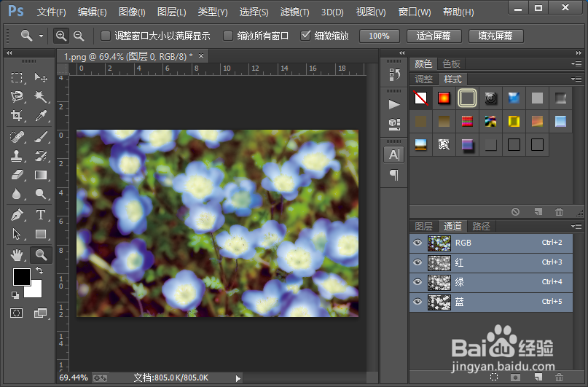Select the Zoom tool in toolbox
588x387 pixels.
[41, 255]
